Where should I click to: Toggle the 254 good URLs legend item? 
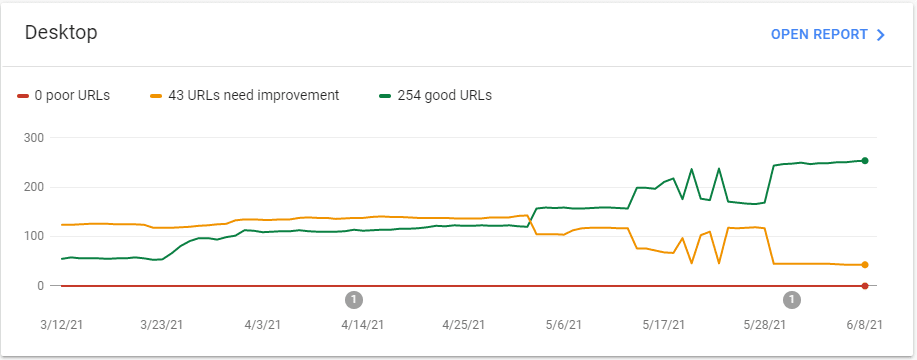[x=436, y=95]
